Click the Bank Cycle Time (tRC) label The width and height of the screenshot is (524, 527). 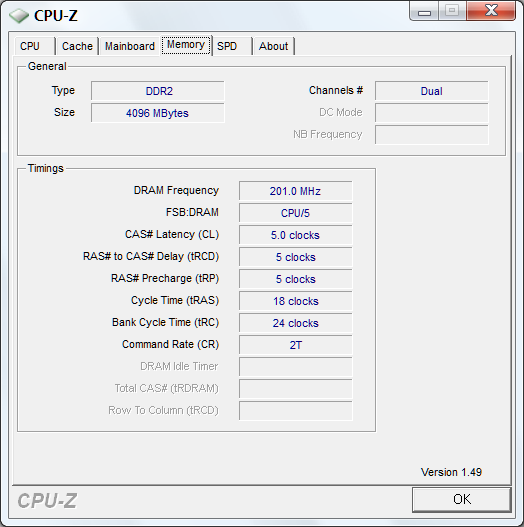165,322
